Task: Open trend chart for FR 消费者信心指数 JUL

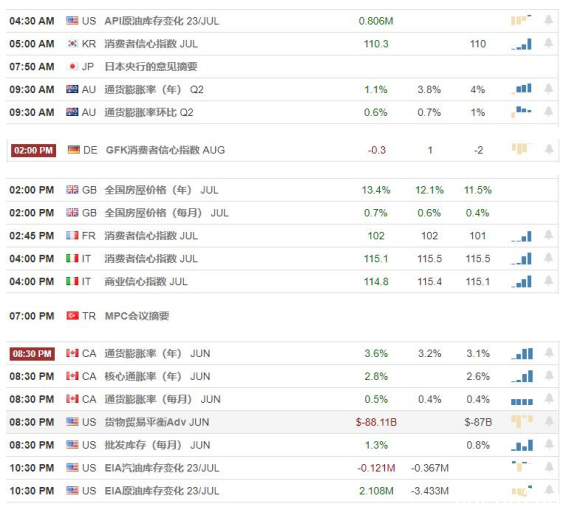Action: (521, 236)
